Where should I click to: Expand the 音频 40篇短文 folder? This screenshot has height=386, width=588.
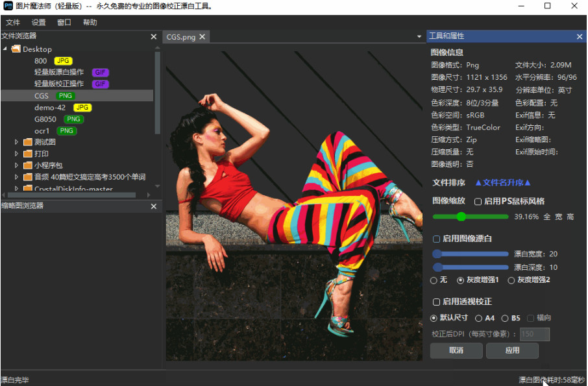pos(16,177)
